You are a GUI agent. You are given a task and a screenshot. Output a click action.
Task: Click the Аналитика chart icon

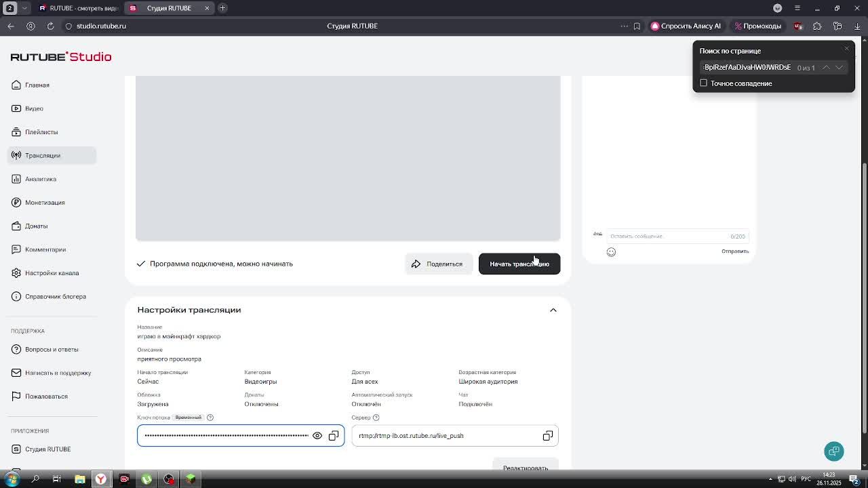click(x=16, y=179)
